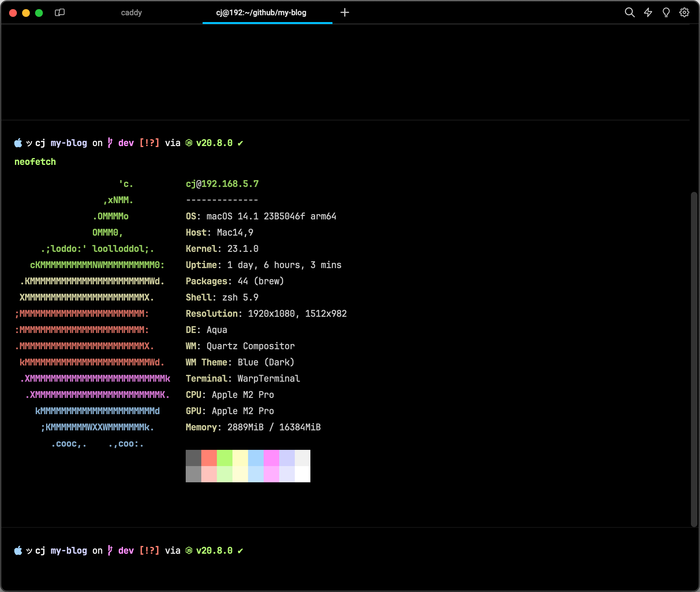700x592 pixels.
Task: Maximize the window with green button
Action: coord(39,13)
